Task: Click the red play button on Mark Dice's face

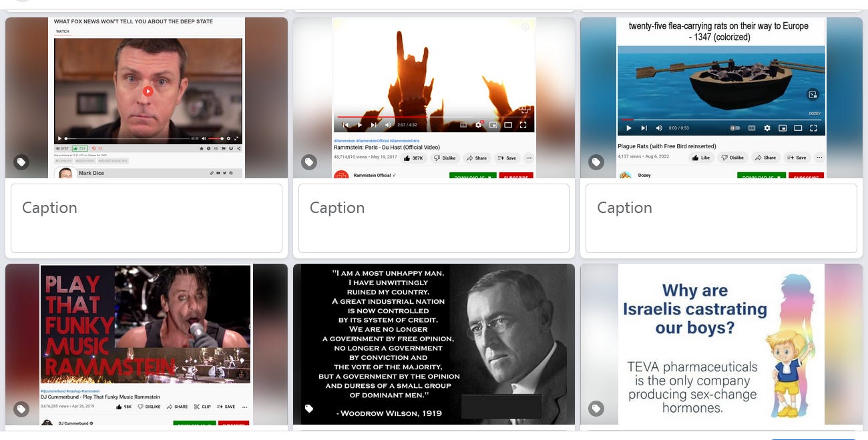Action: click(148, 91)
